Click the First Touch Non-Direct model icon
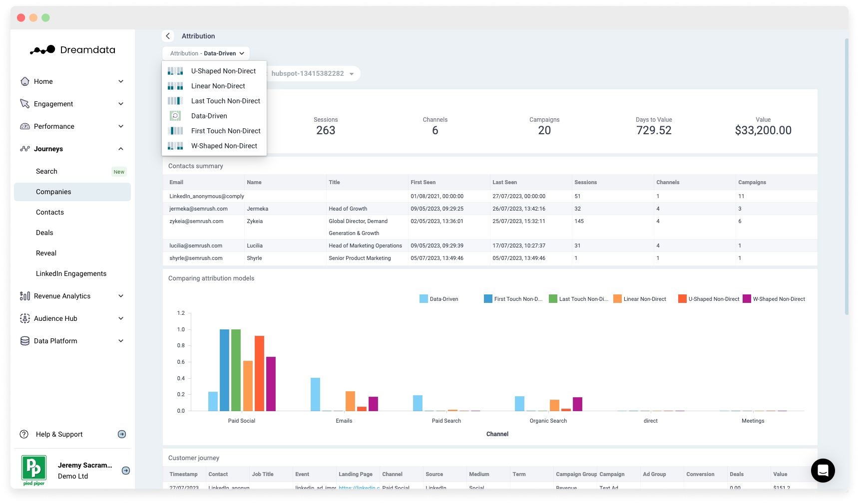 tap(175, 131)
